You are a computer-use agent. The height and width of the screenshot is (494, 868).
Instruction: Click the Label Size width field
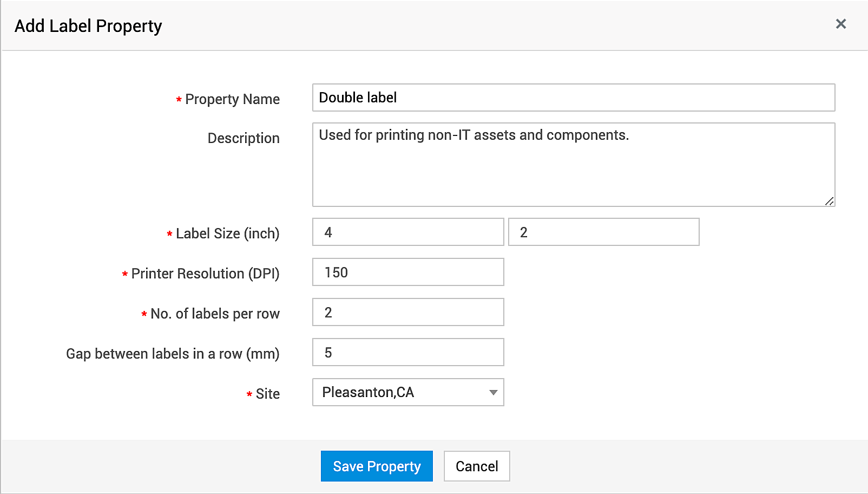click(x=408, y=232)
